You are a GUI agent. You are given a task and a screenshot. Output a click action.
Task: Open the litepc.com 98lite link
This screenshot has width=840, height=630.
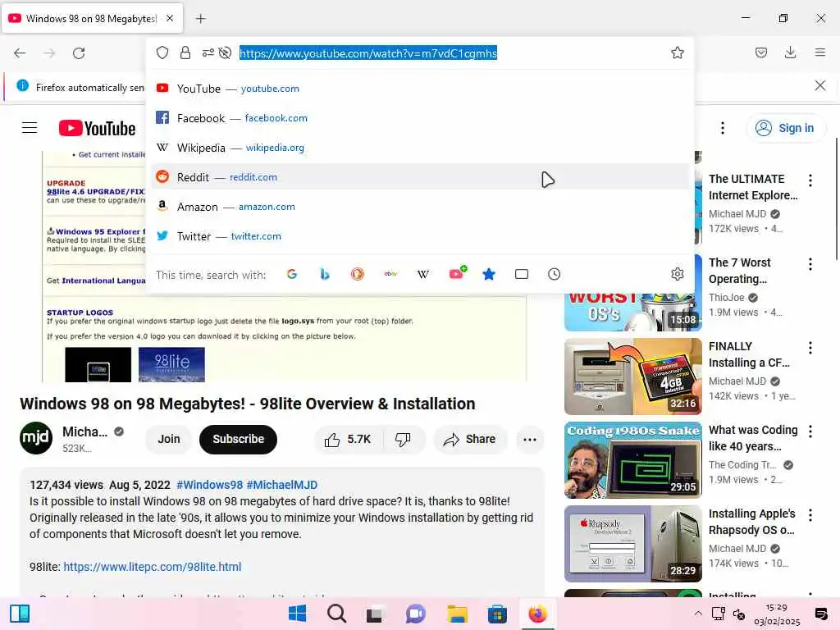tap(152, 567)
